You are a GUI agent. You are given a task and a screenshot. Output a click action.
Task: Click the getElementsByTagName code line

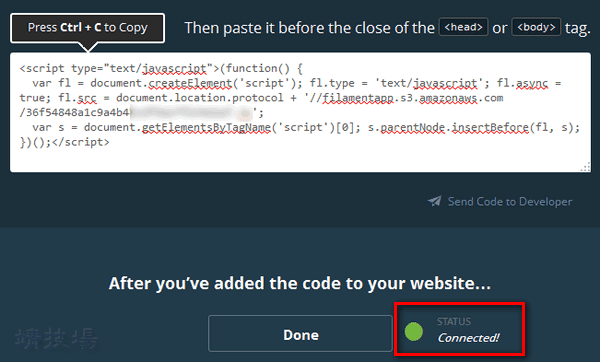click(x=306, y=127)
